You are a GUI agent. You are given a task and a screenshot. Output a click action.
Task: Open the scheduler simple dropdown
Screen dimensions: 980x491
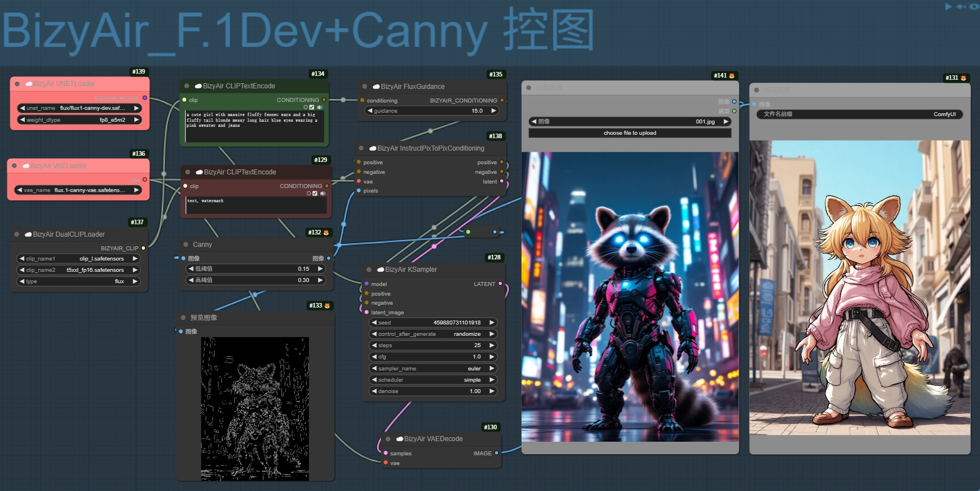[x=433, y=380]
